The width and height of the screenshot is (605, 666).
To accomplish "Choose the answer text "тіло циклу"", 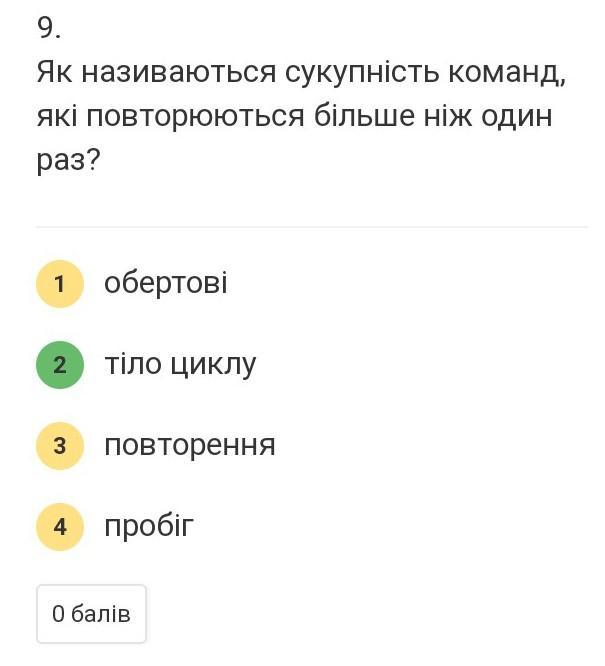I will [x=180, y=365].
